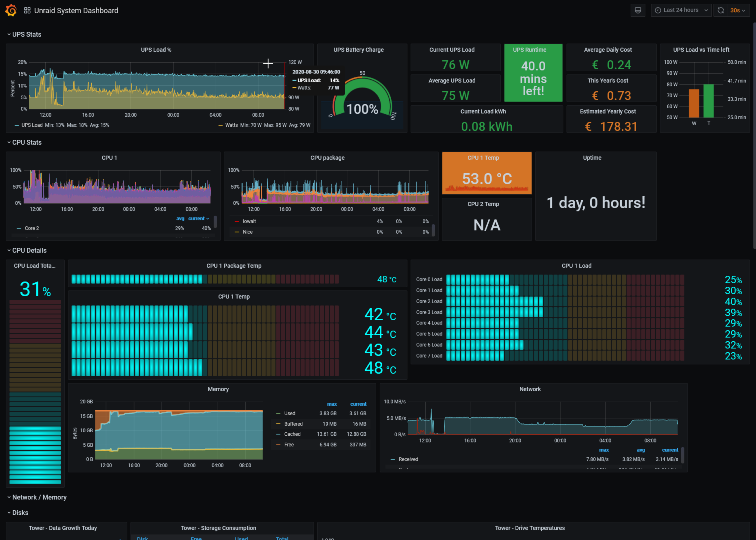The image size is (756, 540).
Task: Expand the Disks row
Action: [20, 512]
